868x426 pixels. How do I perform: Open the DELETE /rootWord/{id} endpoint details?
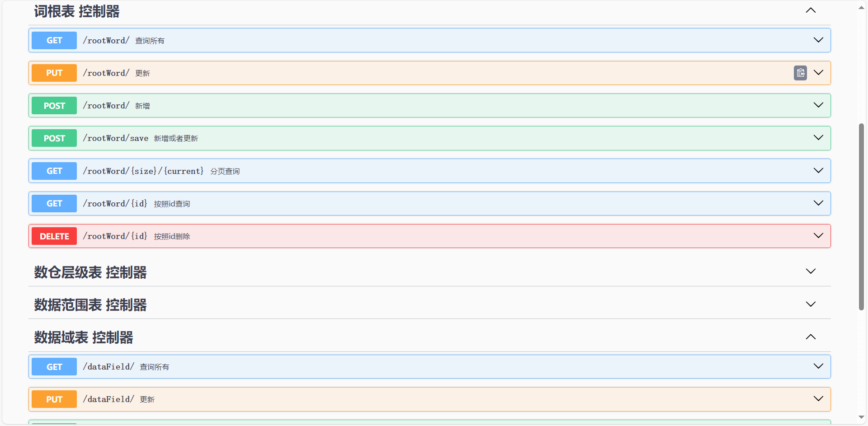818,235
